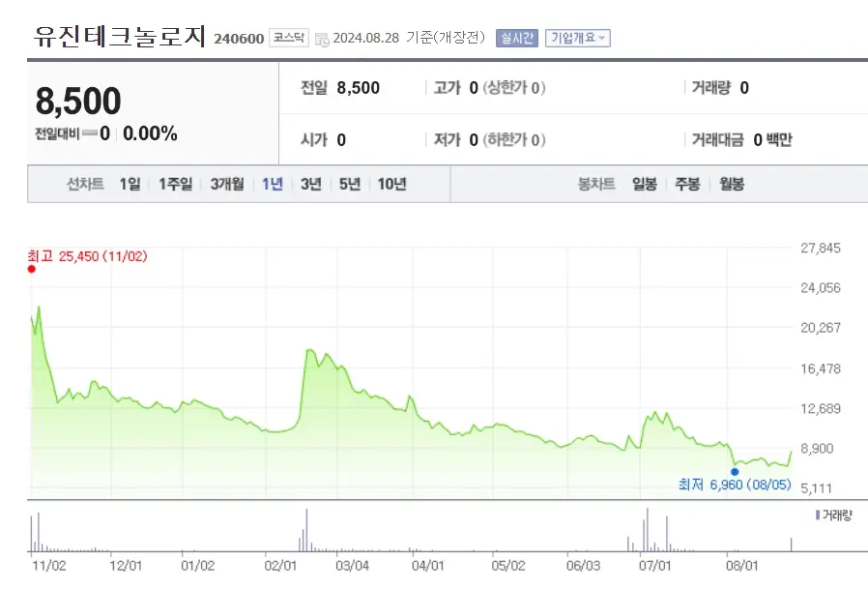The height and width of the screenshot is (589, 868).
Task: Click the price line at its 02/01 peak
Action: pos(311,350)
